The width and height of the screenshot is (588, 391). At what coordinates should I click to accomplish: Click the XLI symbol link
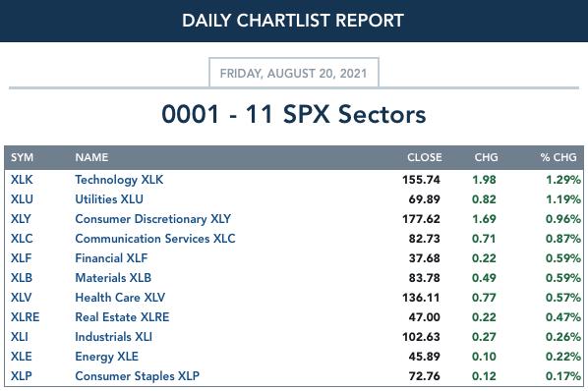(x=20, y=337)
